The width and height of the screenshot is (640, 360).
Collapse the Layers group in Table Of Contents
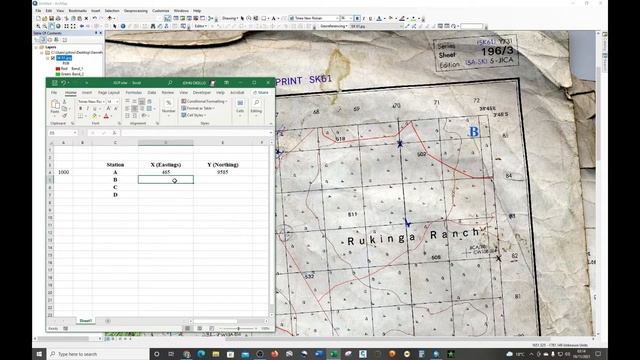coord(36,47)
